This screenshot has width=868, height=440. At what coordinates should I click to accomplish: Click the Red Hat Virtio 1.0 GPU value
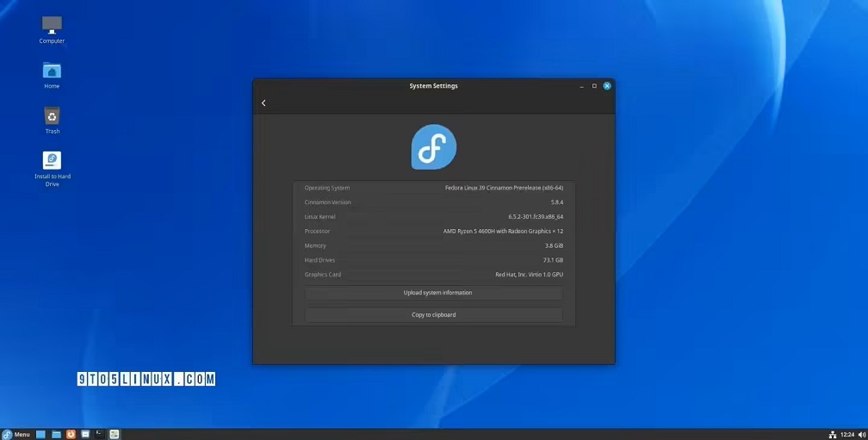point(530,275)
